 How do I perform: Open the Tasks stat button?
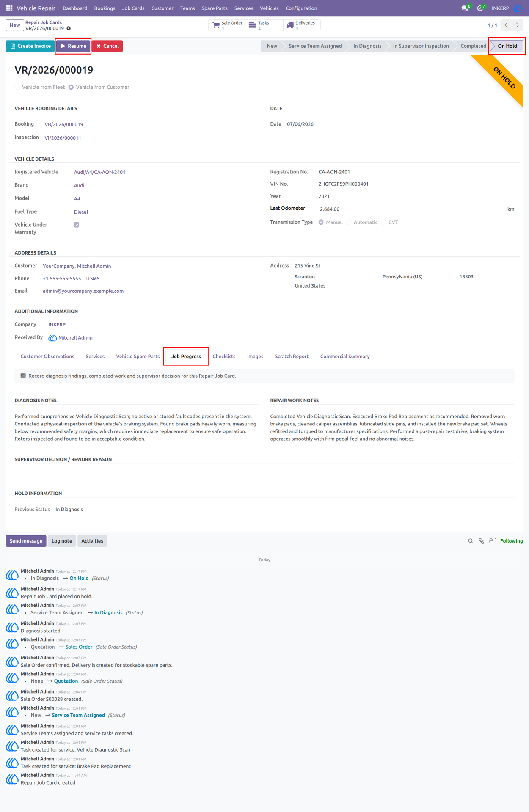point(264,25)
